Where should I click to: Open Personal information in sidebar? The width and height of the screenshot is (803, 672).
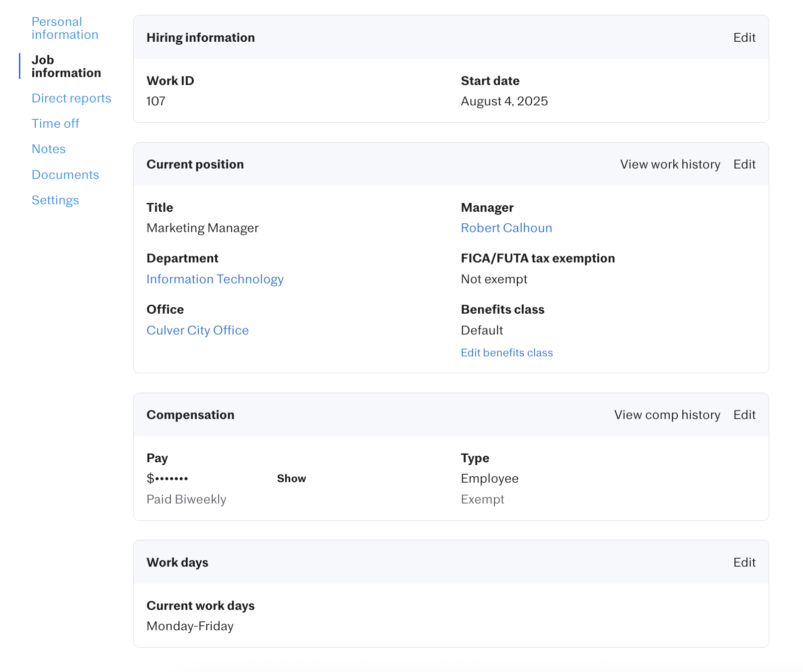coord(65,28)
